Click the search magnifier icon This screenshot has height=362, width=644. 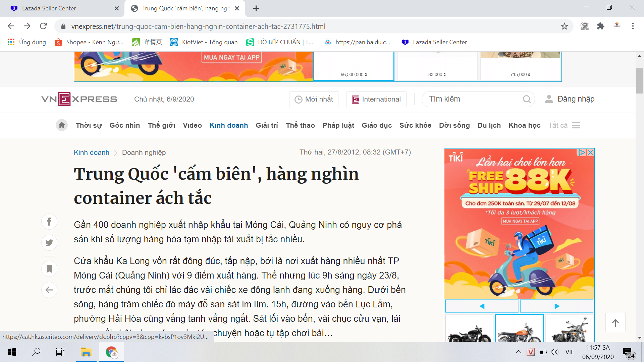[x=527, y=99]
